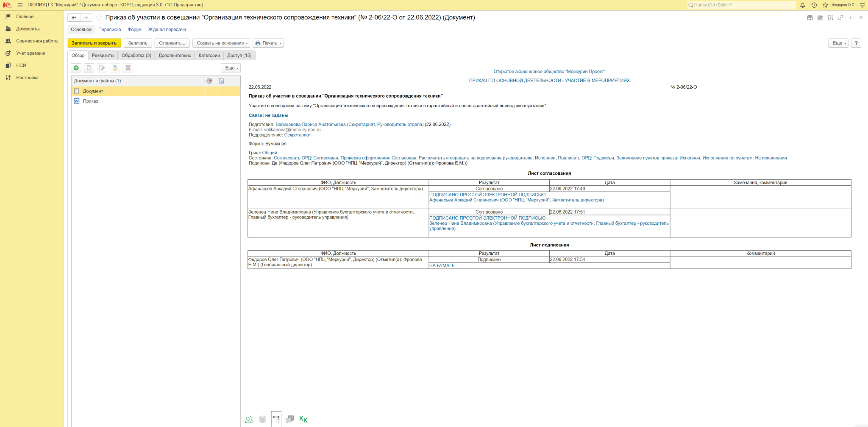Select the scan document icon in files panel

(x=115, y=68)
